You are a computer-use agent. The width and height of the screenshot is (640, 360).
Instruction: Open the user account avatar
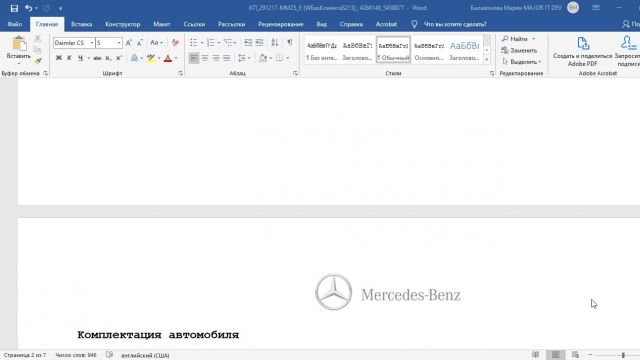tap(573, 8)
